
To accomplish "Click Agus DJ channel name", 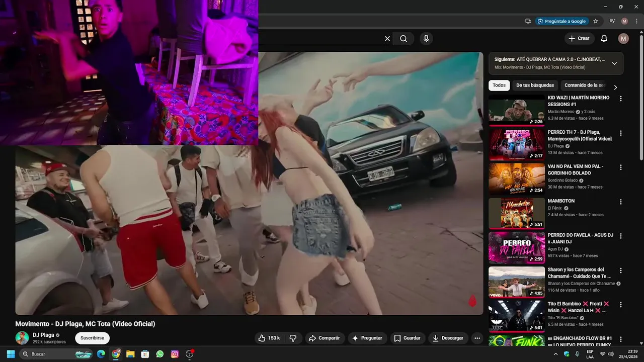I will click(x=555, y=249).
